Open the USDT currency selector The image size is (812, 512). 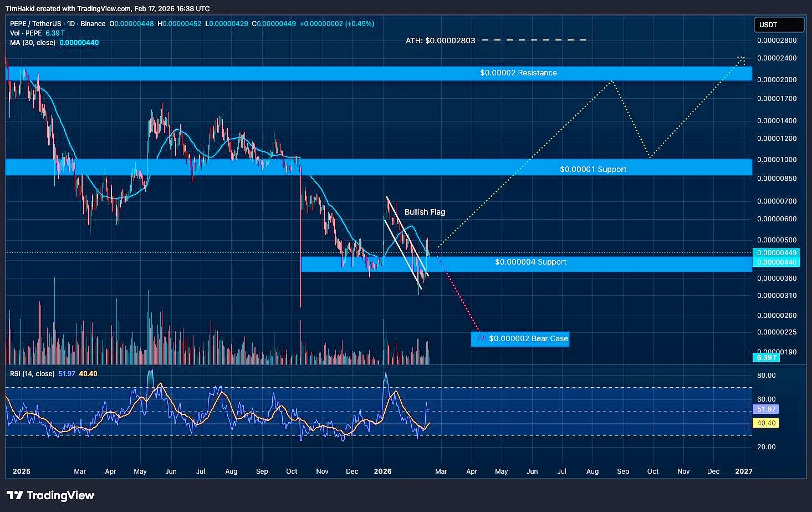click(778, 25)
